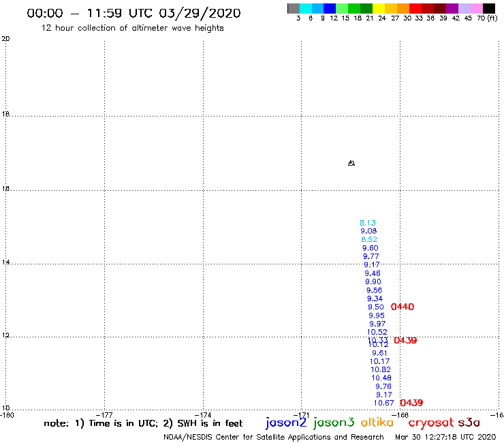Click the 10.48 wave height value

381,378
